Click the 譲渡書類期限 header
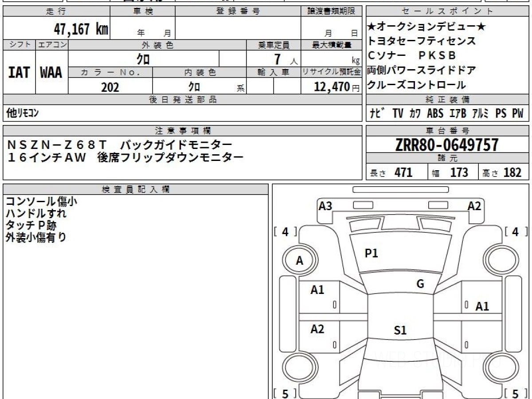The image size is (532, 399). 331,12
